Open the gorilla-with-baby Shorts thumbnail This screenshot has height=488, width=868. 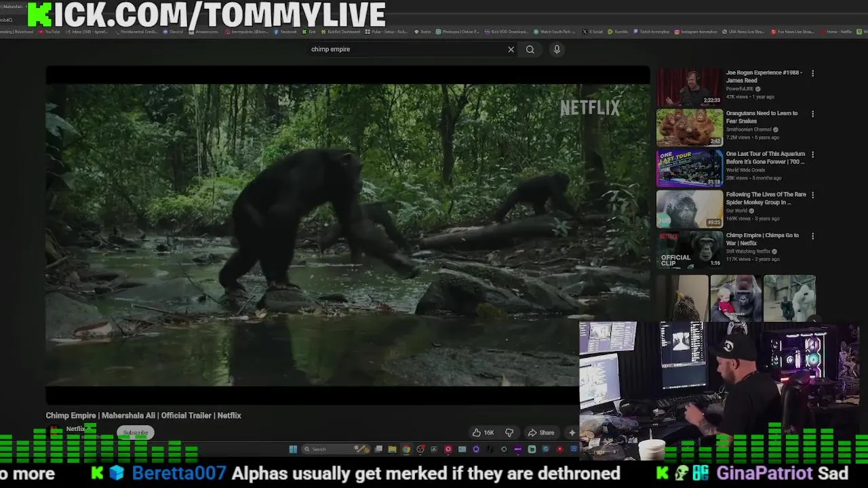736,298
